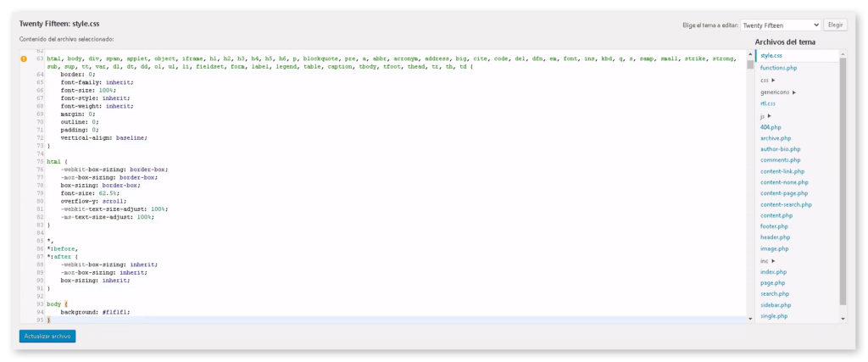Screen dimensions: 868x362
Task: Open footer.php file
Action: [x=774, y=226]
